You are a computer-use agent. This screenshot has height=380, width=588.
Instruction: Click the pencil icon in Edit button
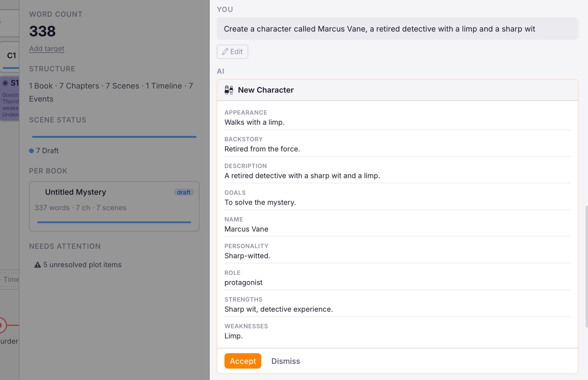225,52
